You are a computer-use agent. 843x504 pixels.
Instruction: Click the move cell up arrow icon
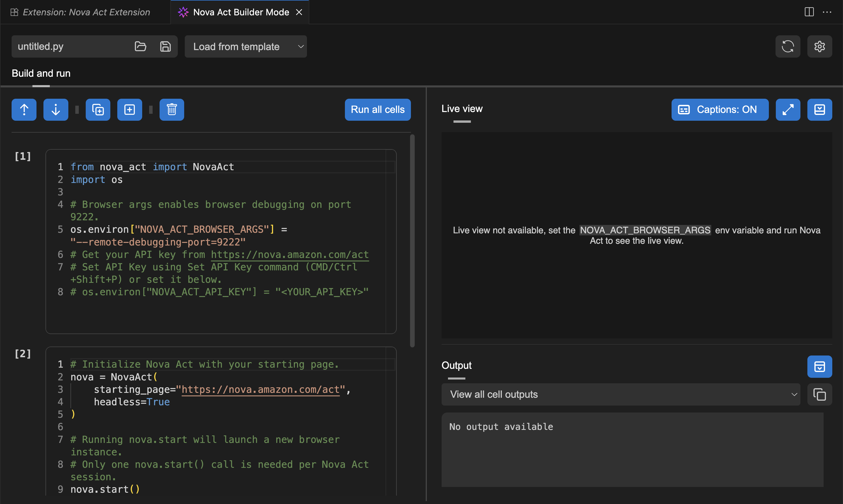pos(24,110)
